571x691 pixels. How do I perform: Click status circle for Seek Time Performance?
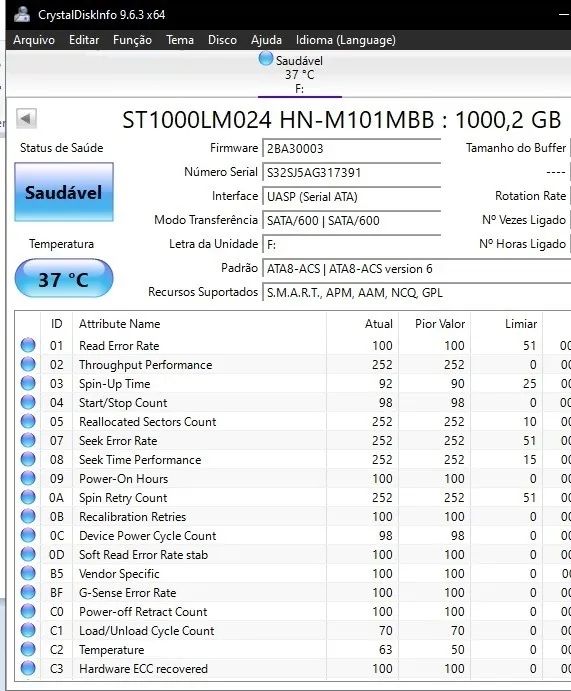[x=28, y=459]
